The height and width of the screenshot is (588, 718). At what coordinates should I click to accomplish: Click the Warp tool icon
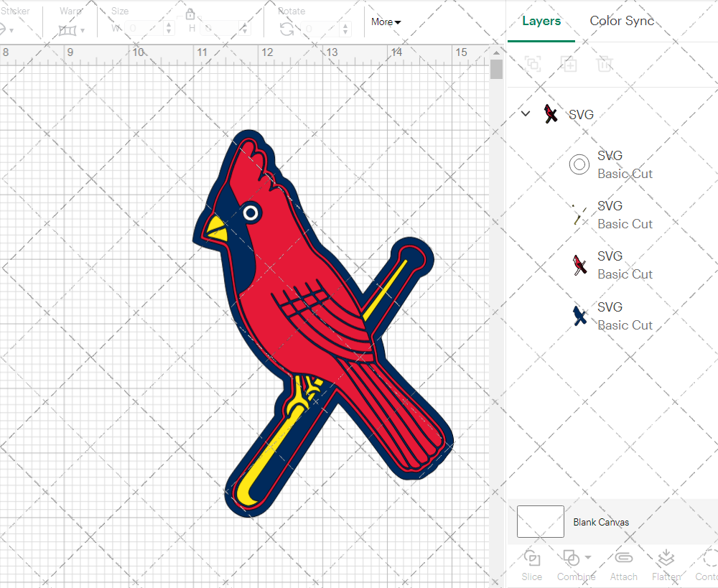coord(67,30)
